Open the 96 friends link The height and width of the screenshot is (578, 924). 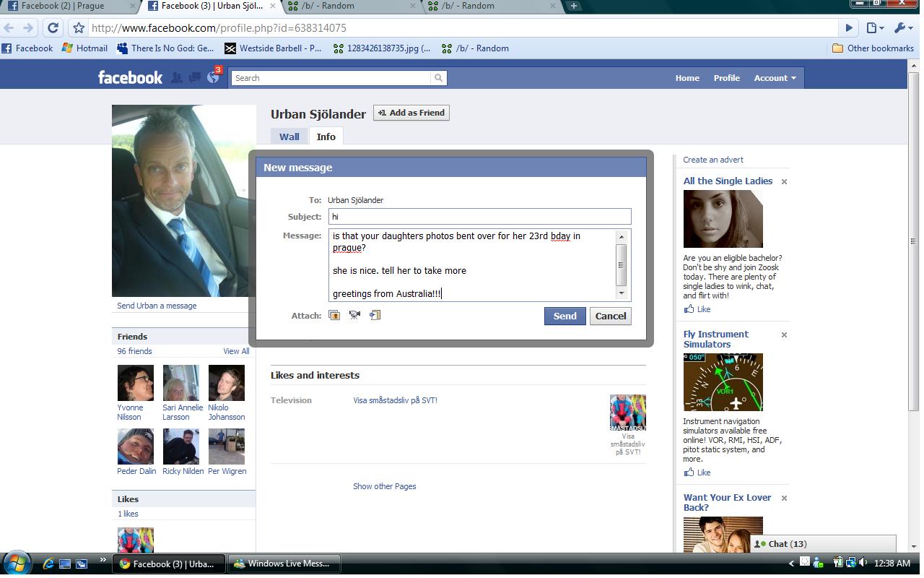(x=135, y=351)
